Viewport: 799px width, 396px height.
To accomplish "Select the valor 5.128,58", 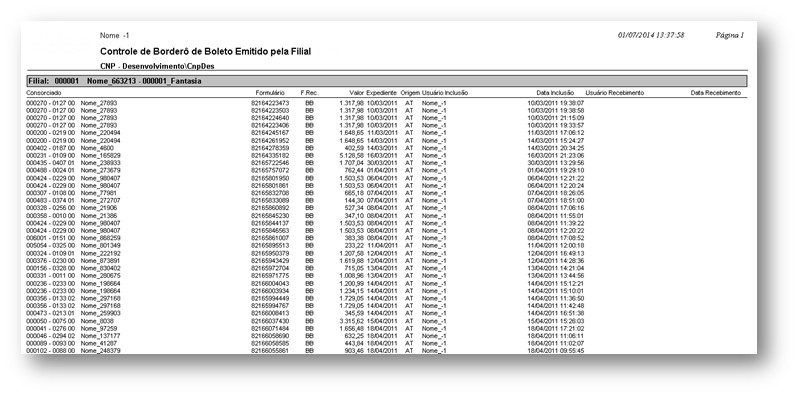I will (352, 155).
